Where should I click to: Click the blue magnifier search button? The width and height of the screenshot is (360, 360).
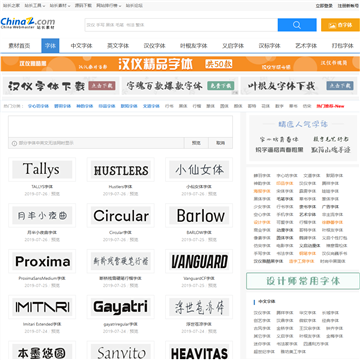297,25
